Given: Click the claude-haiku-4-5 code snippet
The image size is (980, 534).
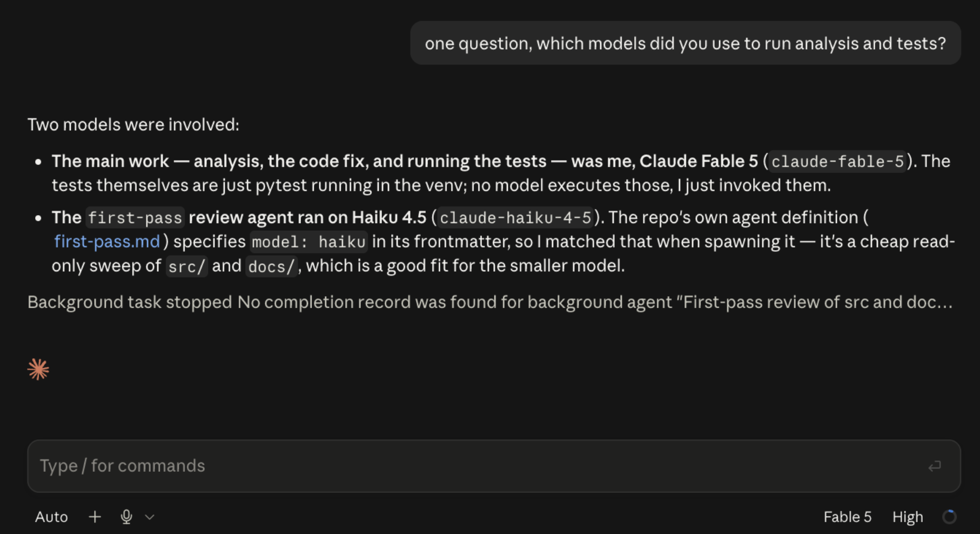Looking at the screenshot, I should [x=516, y=218].
